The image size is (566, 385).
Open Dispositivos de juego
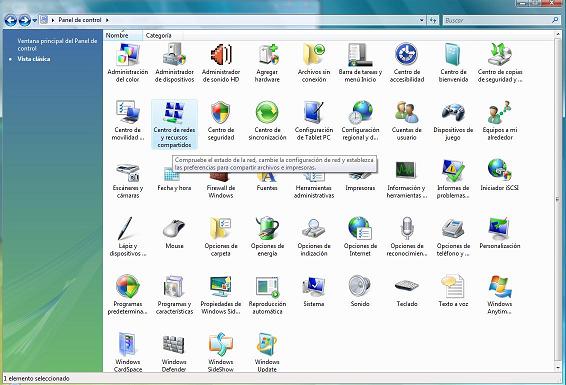click(x=453, y=121)
